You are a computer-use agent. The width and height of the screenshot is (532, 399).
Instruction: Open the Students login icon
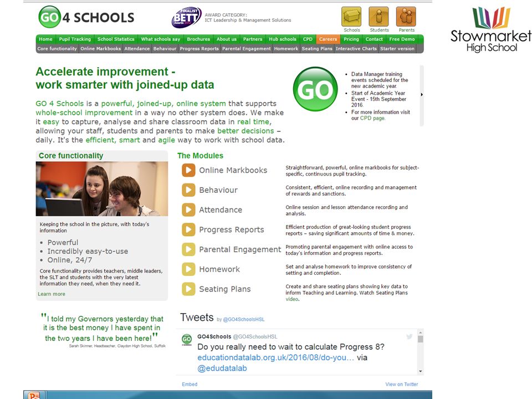[378, 16]
